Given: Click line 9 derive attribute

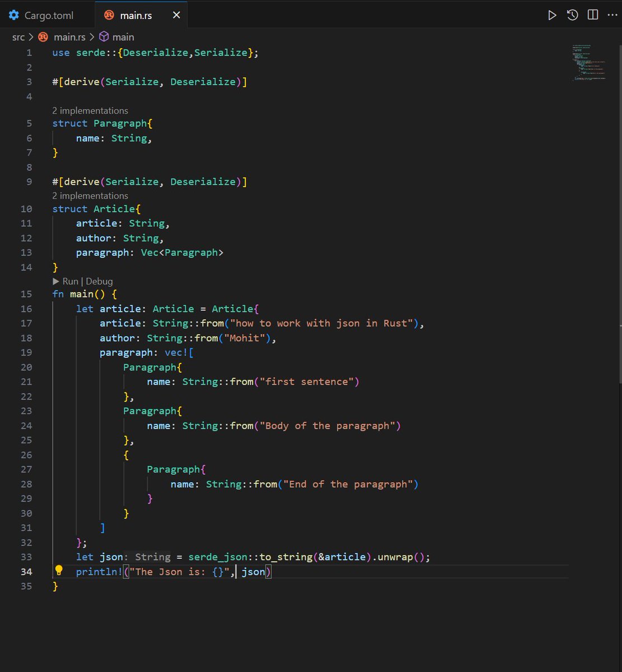Looking at the screenshot, I should point(149,181).
